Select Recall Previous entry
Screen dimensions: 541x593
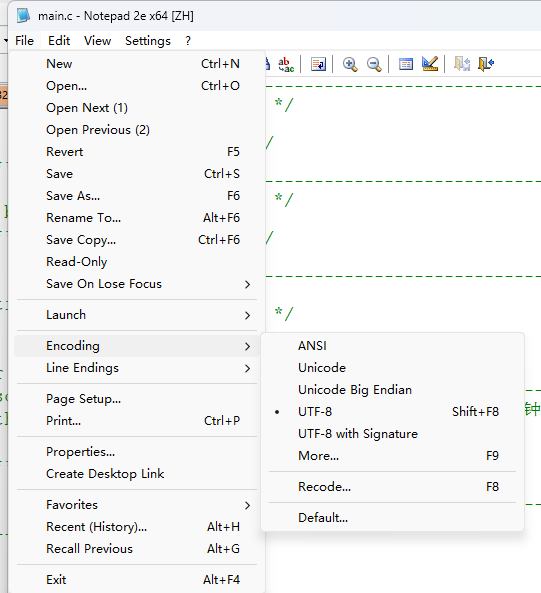[136, 548]
